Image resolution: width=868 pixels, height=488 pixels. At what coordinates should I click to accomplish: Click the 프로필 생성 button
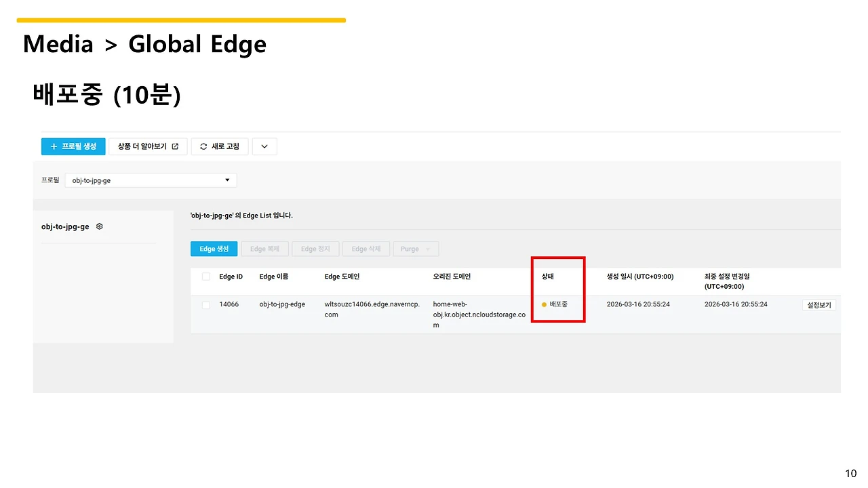pos(73,146)
